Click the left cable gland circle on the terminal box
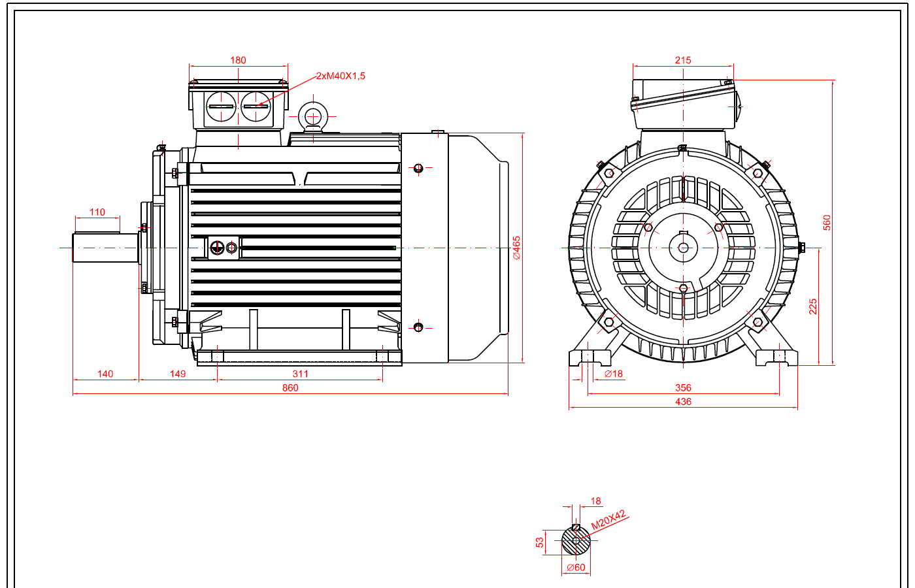915x588 pixels. tap(222, 106)
